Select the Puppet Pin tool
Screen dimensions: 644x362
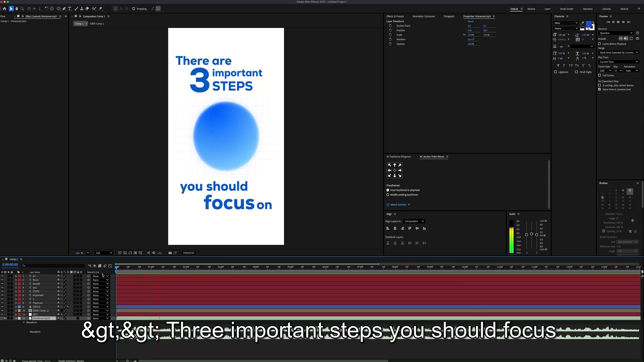pyautogui.click(x=101, y=9)
